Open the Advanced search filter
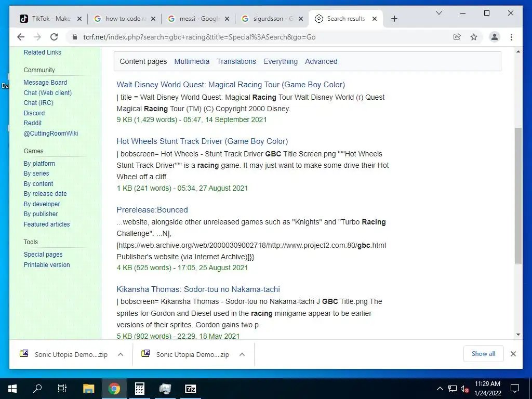Screen dimensions: 532x399 321,61
